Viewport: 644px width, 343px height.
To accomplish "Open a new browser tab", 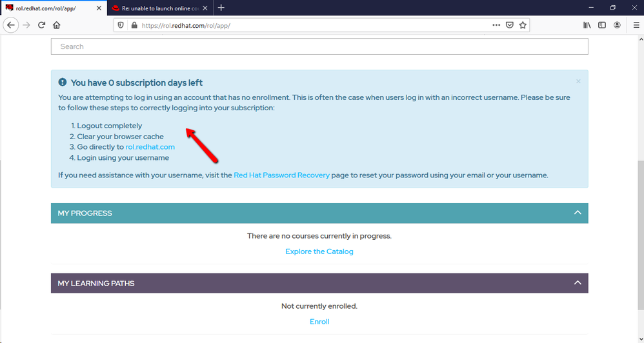I will [x=221, y=8].
